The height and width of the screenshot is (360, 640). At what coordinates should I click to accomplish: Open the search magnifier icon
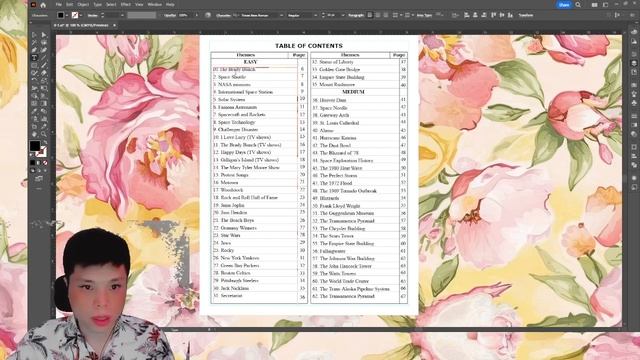[578, 5]
